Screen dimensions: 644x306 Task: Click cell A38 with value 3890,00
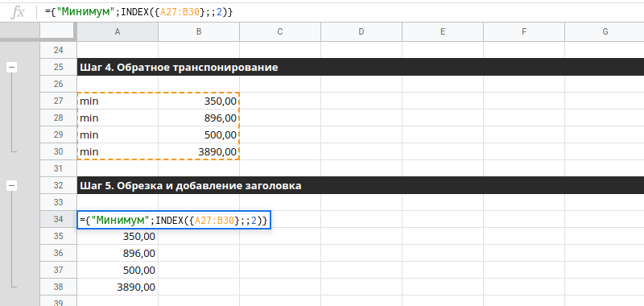point(118,287)
